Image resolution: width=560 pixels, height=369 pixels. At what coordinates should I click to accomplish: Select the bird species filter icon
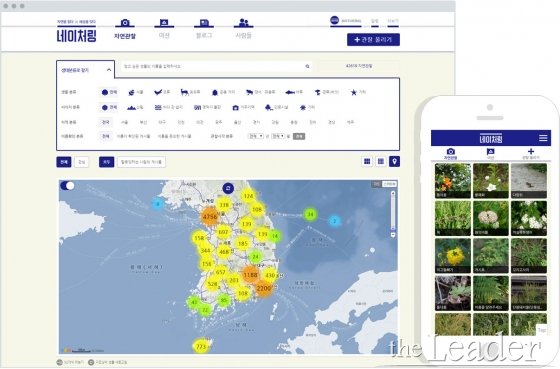[x=158, y=92]
